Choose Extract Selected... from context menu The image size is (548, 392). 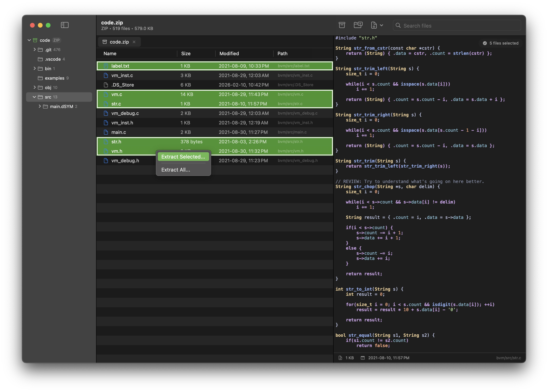coord(183,157)
